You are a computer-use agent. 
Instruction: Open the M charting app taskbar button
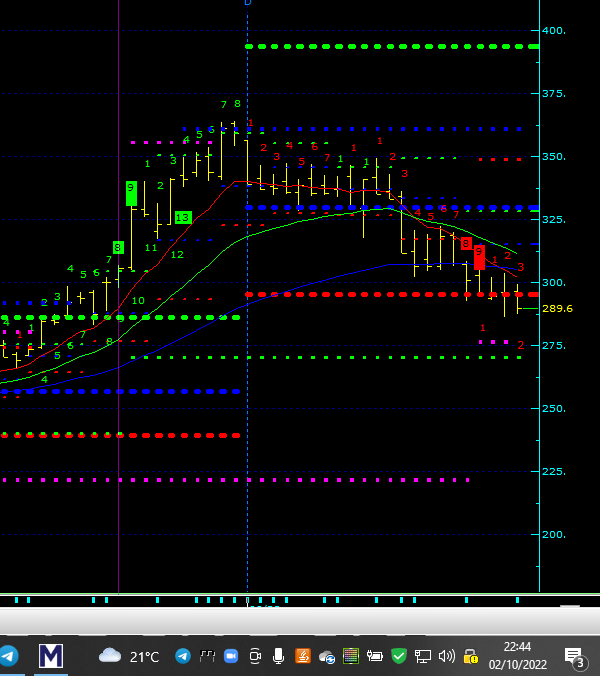coord(51,656)
